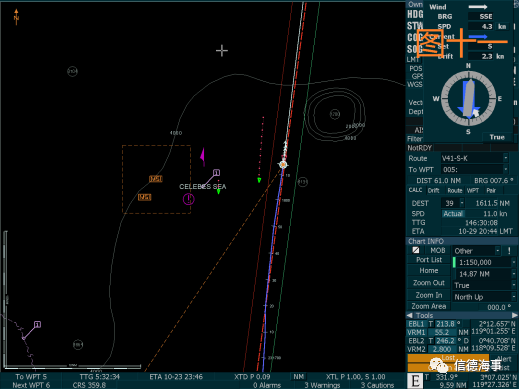519x389 pixels.
Task: Click the E cursor mode icon
Action: [x=415, y=381]
